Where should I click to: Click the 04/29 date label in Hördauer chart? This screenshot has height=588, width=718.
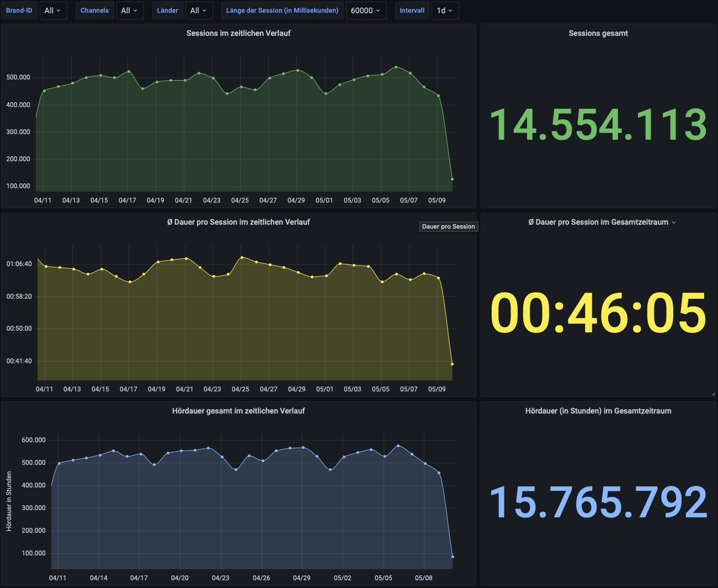(302, 578)
